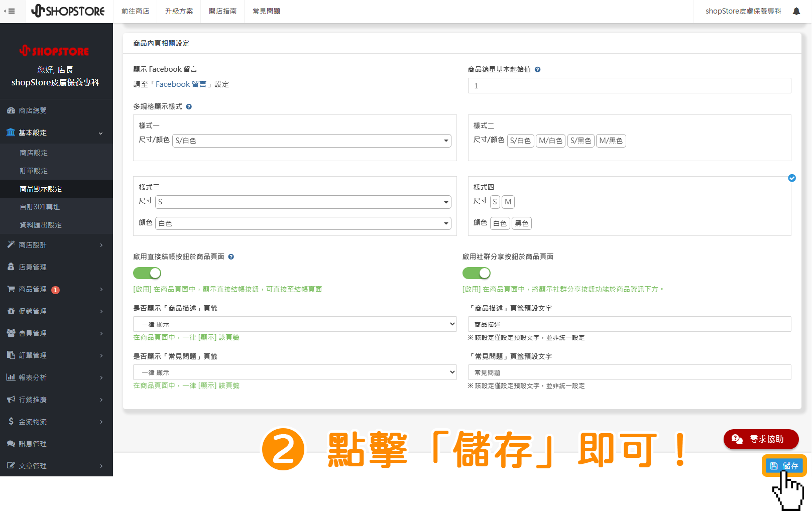Open the 尺寸/顏色 dropdown under 樣式一

click(311, 141)
